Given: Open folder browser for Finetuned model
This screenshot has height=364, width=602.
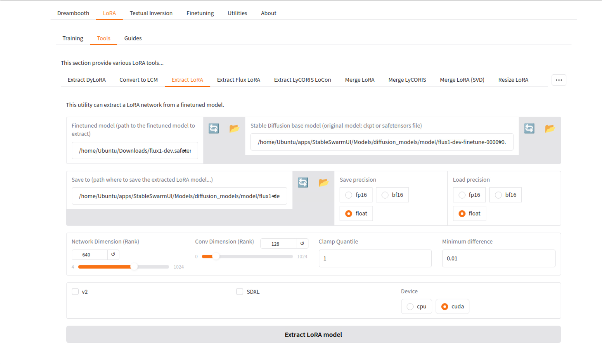Looking at the screenshot, I should click(x=234, y=128).
